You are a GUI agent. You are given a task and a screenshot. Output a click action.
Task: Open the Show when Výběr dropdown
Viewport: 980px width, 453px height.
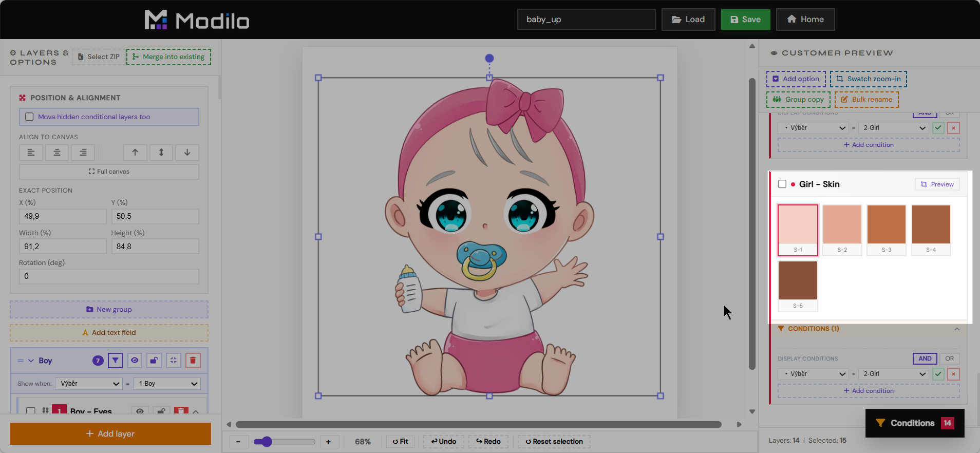89,384
